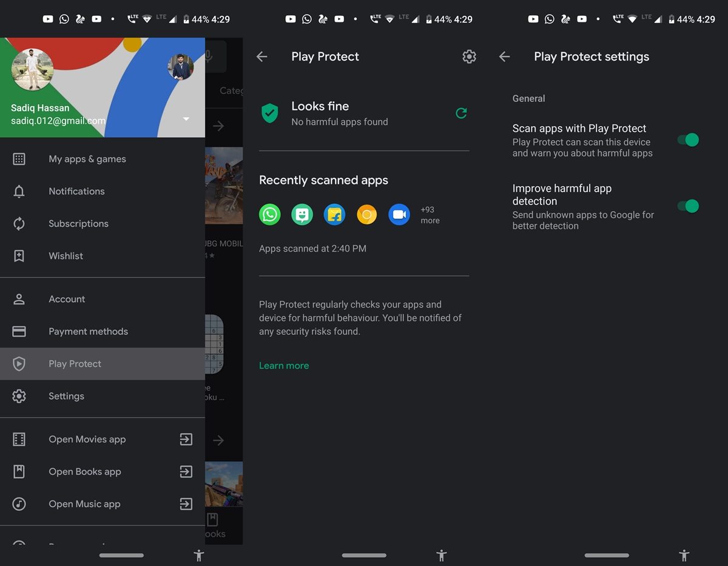
Task: Go back from the Play Protect screen
Action: [x=261, y=56]
